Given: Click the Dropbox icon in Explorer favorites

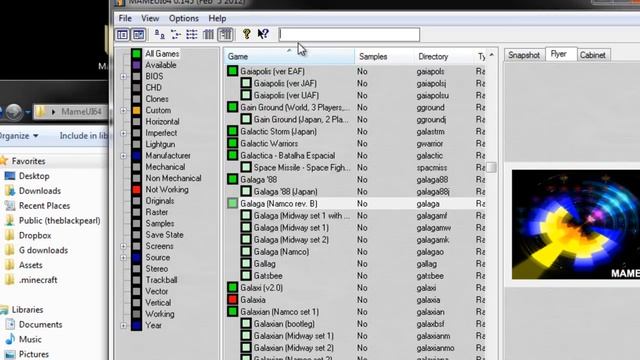Looking at the screenshot, I should (10, 236).
